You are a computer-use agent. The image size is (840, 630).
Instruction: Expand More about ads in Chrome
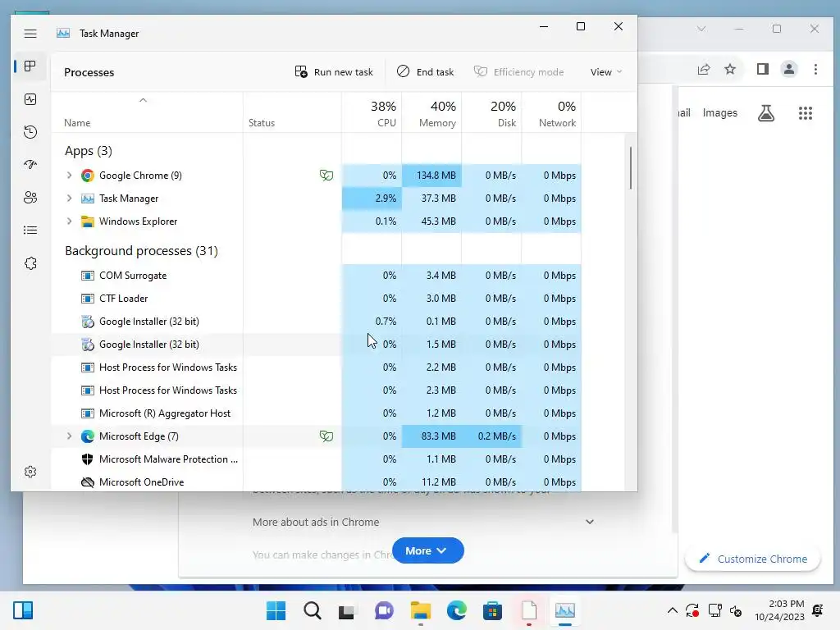coord(423,522)
